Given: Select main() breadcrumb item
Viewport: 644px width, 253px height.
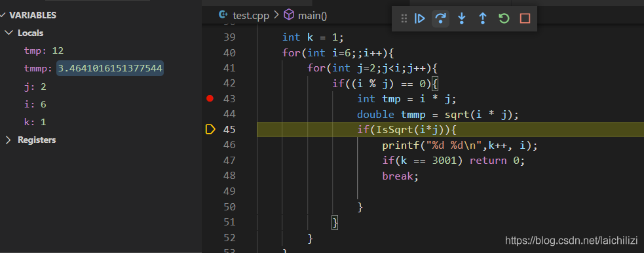Looking at the screenshot, I should pos(312,16).
